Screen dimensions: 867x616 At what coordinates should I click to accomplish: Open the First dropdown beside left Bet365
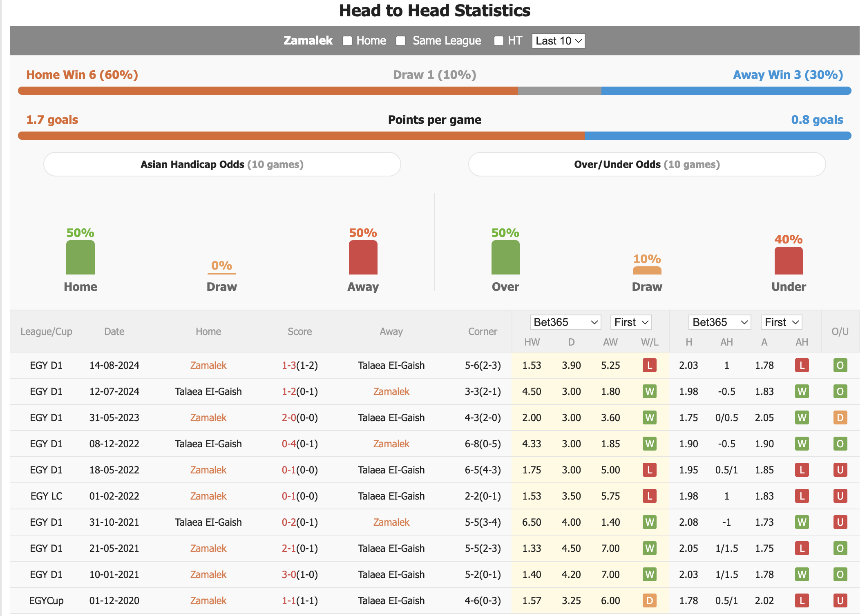[x=630, y=322]
